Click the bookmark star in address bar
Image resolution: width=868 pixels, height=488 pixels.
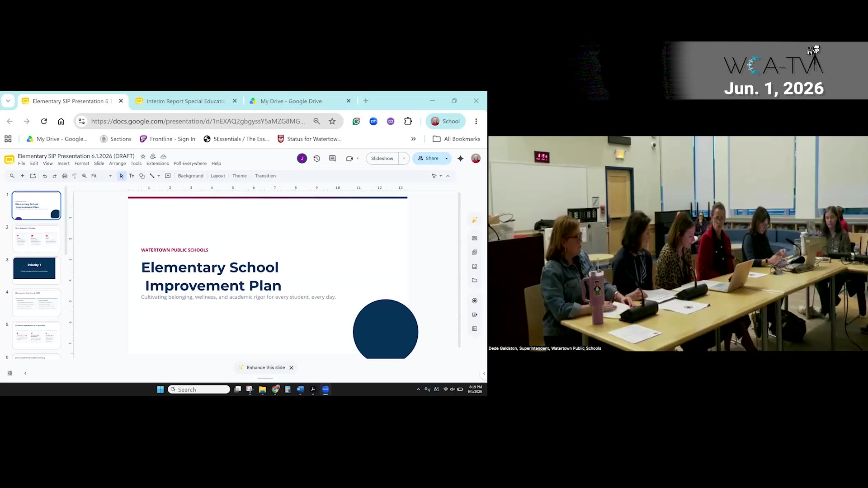(332, 121)
